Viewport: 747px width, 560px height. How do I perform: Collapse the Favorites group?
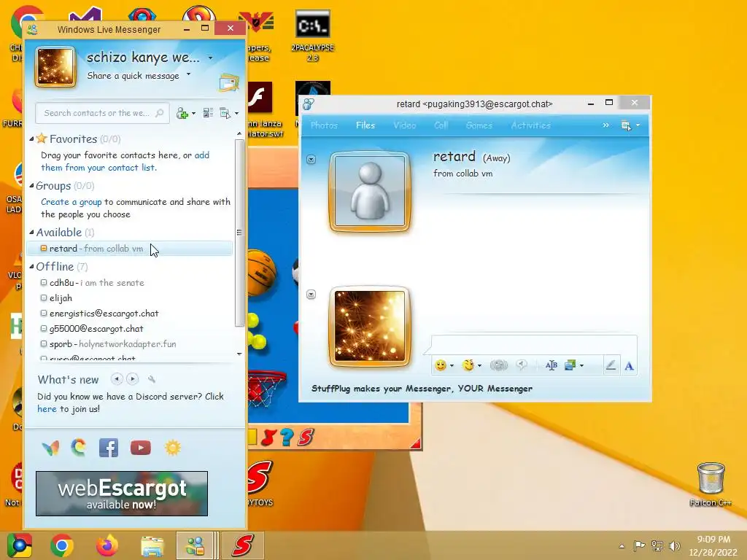(x=31, y=139)
